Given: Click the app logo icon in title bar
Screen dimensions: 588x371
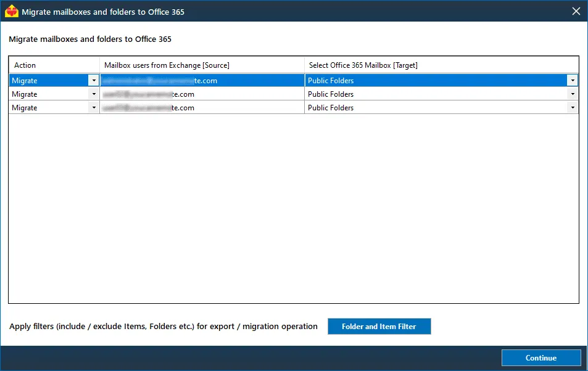Looking at the screenshot, I should 12,11.
